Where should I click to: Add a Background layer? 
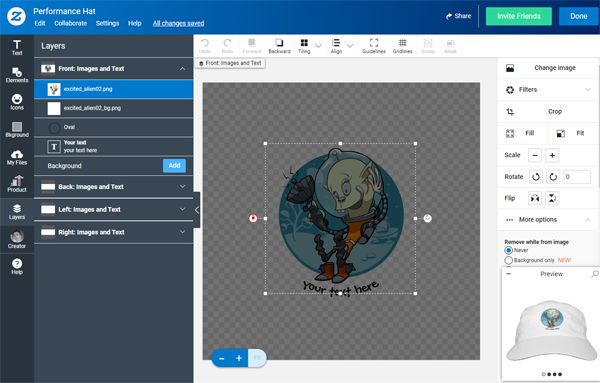pos(174,166)
